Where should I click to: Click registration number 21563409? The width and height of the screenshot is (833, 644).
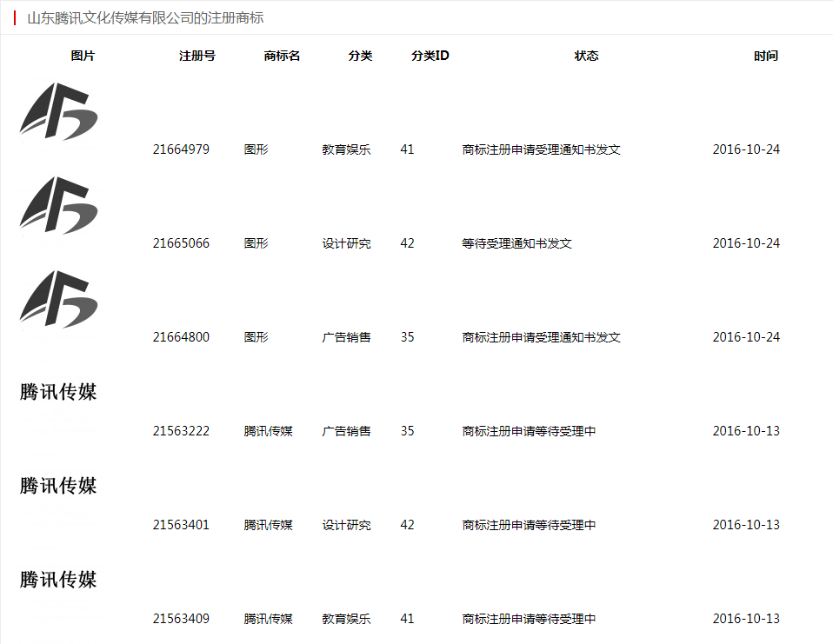(181, 619)
